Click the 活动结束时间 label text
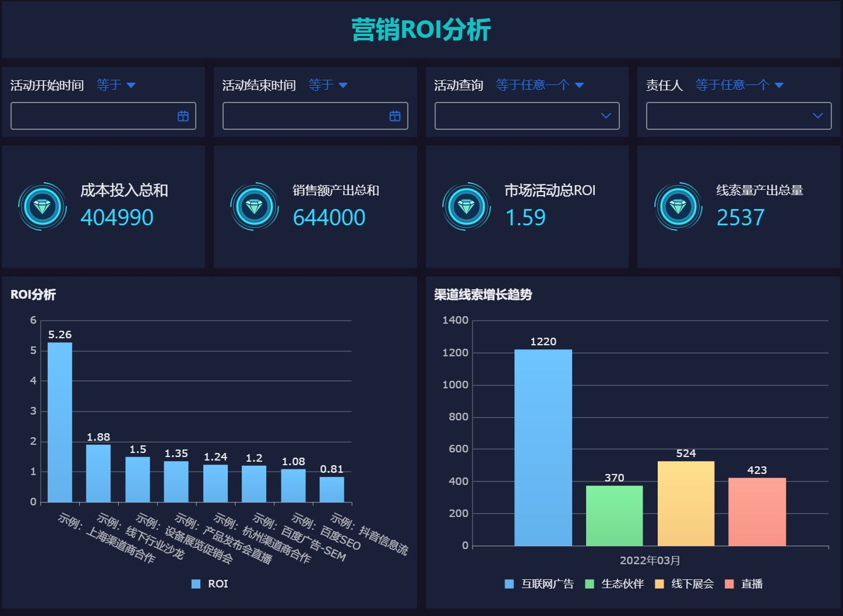Screen dimensions: 843x616 (260, 85)
